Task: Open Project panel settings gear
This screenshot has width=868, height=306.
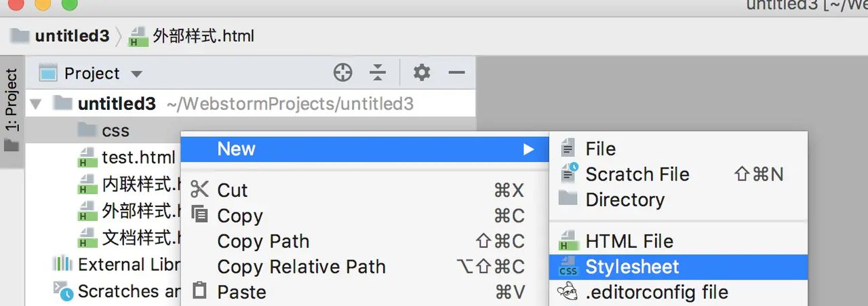Action: click(x=422, y=73)
